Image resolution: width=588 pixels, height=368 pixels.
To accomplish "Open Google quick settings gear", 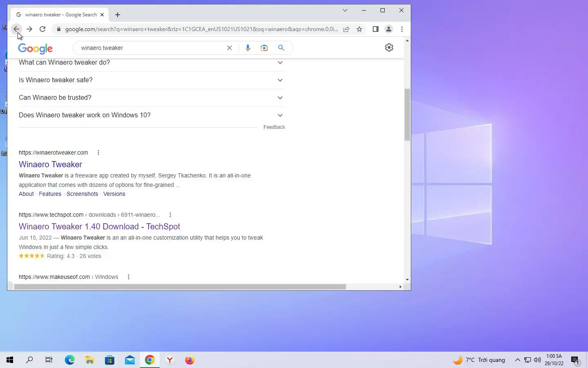I will click(x=389, y=47).
